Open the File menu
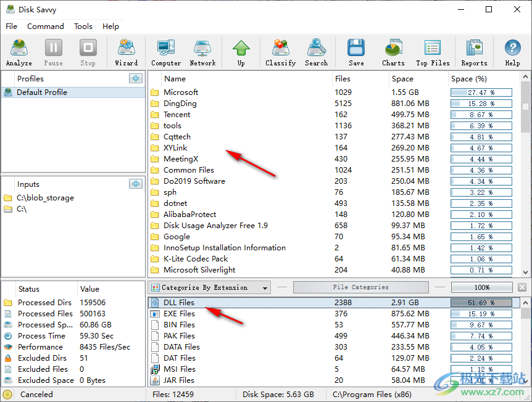This screenshot has width=532, height=402. (11, 26)
